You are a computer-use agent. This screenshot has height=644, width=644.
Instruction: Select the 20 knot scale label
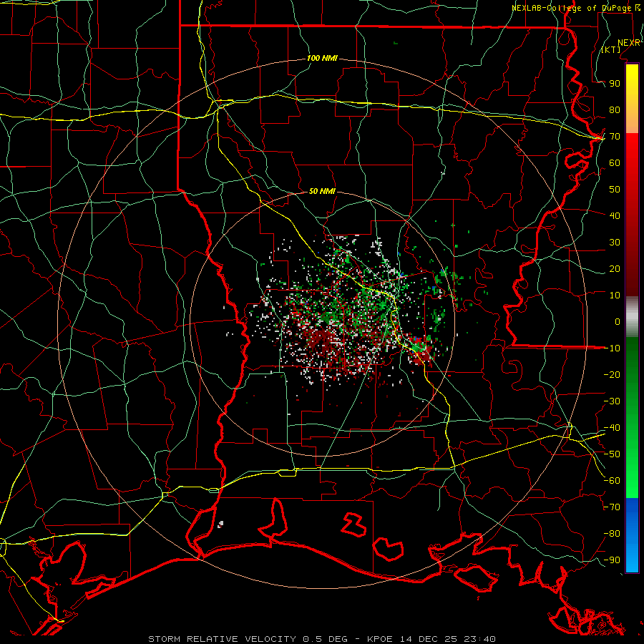click(615, 268)
